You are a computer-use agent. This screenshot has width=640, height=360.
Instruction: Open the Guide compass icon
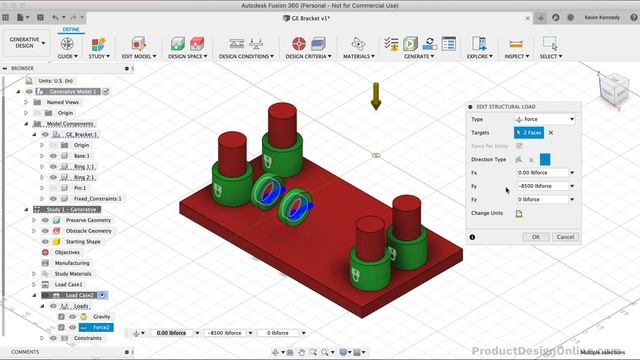[67, 44]
